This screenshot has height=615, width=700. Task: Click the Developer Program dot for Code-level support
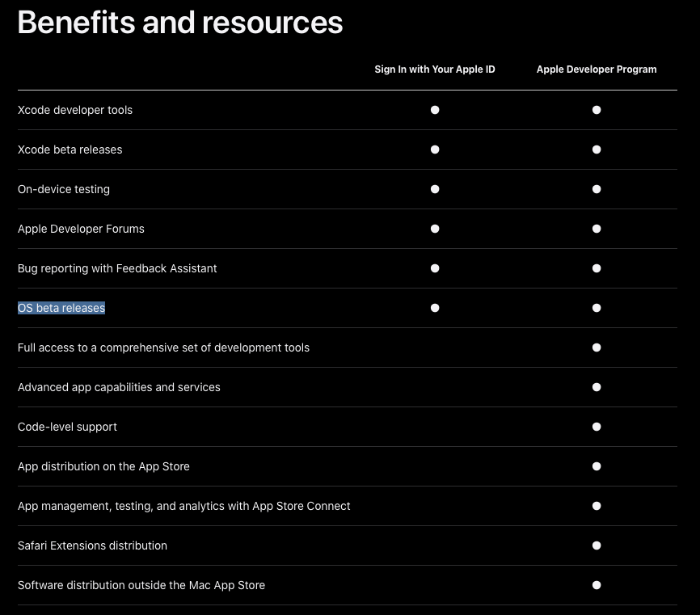(x=597, y=427)
